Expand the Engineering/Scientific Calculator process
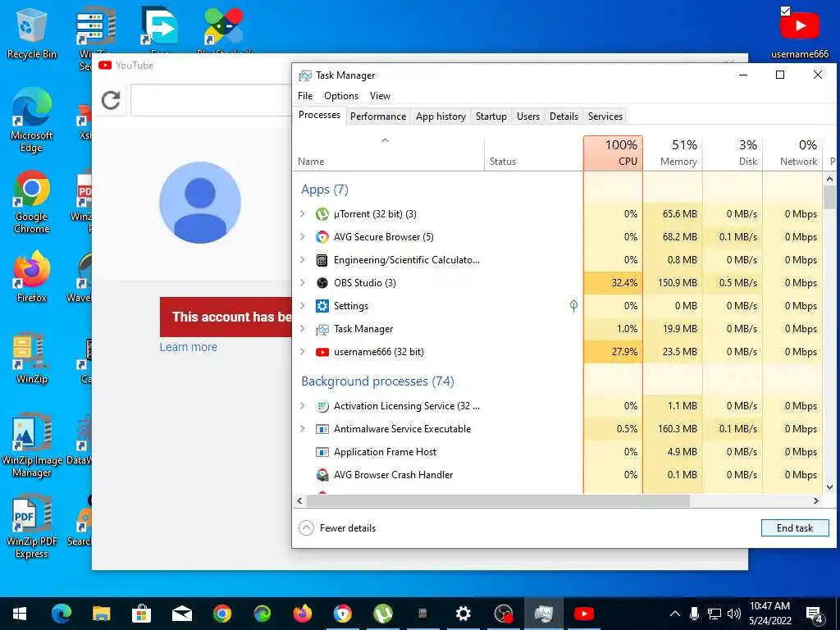The width and height of the screenshot is (840, 630). pos(303,260)
